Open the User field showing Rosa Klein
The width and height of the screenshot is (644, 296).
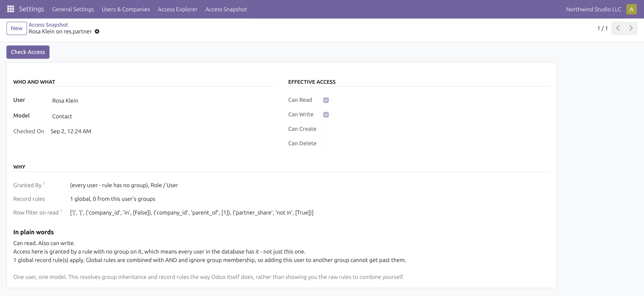point(65,101)
